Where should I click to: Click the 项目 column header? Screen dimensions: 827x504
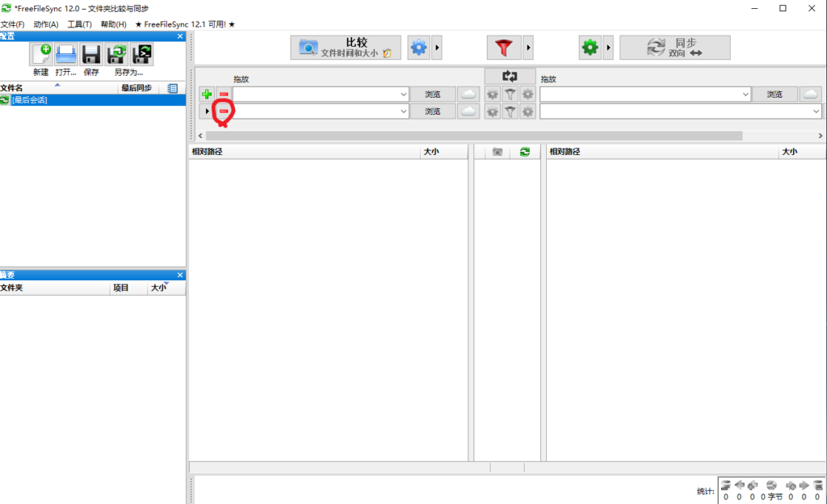(x=128, y=288)
